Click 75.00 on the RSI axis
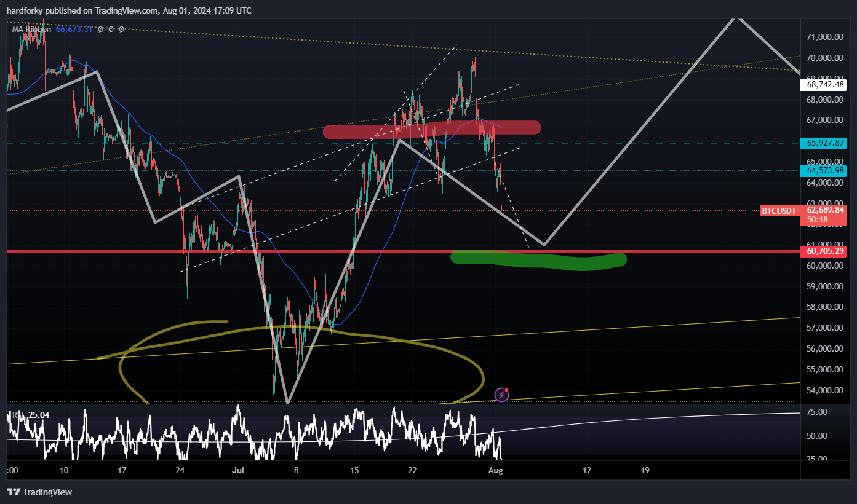The image size is (857, 504). pos(818,412)
